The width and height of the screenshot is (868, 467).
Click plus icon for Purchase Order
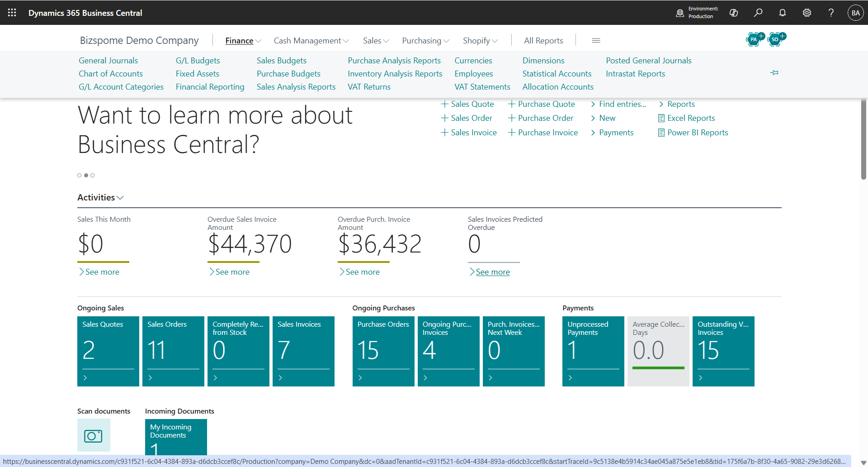pyautogui.click(x=512, y=118)
